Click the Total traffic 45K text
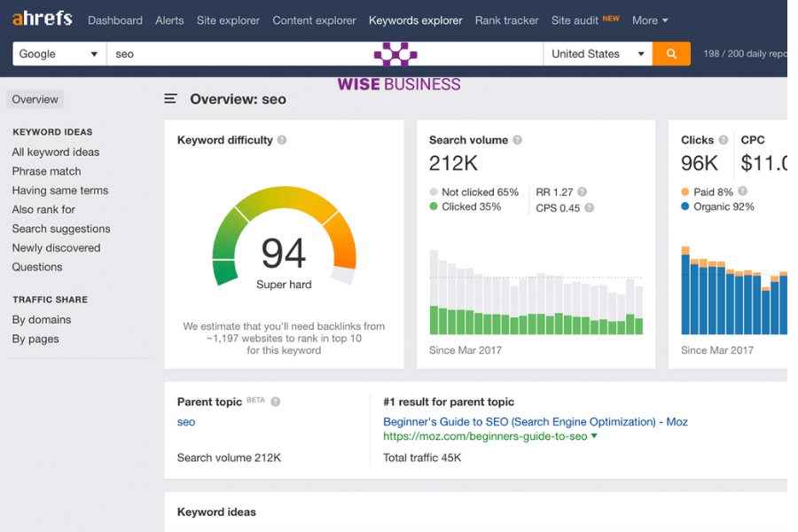This screenshot has height=532, width=798. 422,458
